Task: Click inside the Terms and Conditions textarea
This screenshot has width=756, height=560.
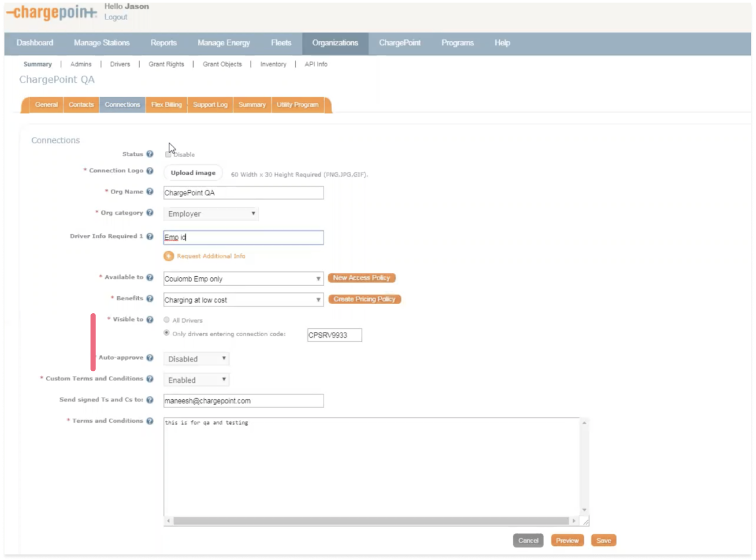Action: (x=372, y=466)
